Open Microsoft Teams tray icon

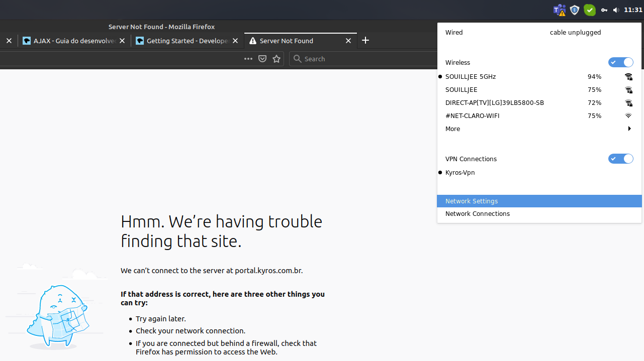click(559, 10)
